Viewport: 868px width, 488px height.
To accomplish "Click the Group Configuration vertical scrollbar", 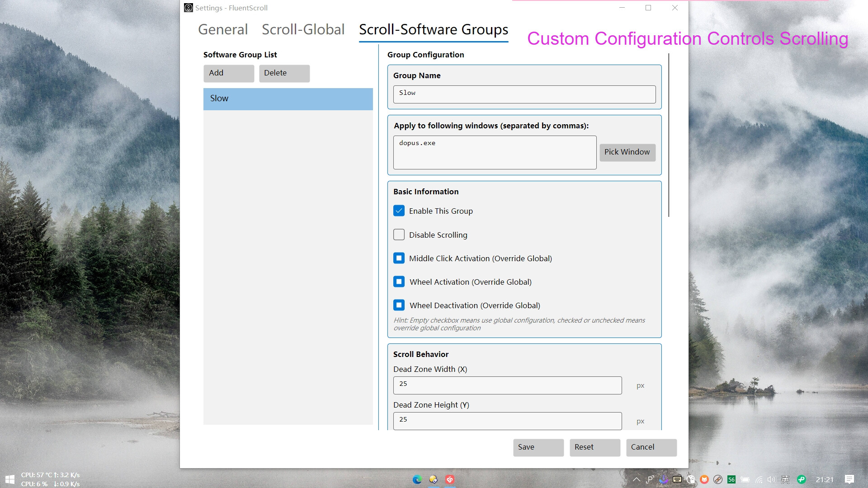I will click(669, 136).
